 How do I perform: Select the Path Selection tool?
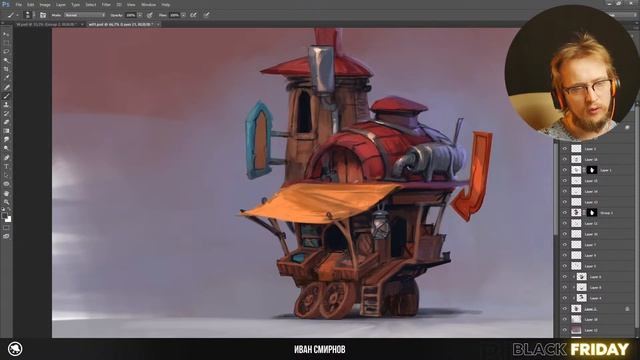(6, 175)
